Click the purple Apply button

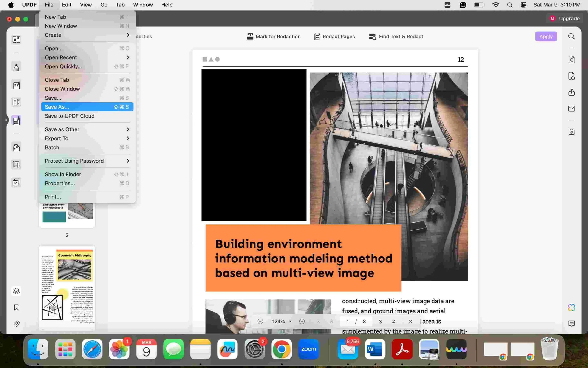pyautogui.click(x=546, y=37)
